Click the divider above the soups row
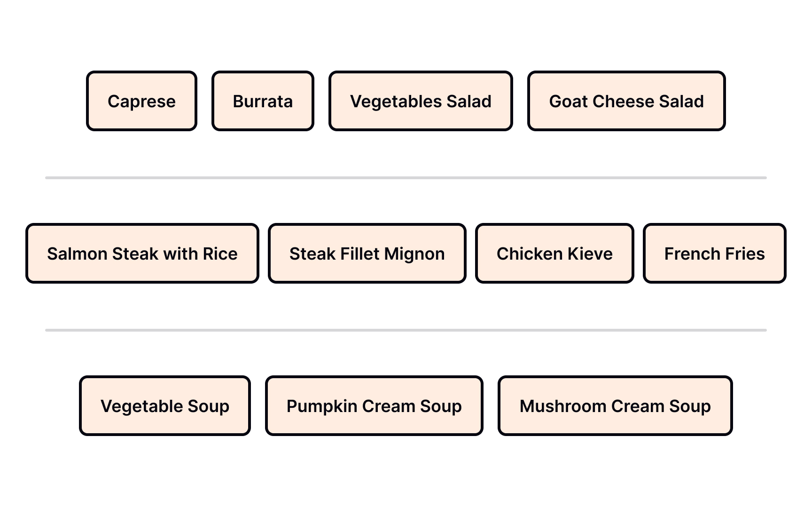This screenshot has width=812, height=508. pos(406,330)
